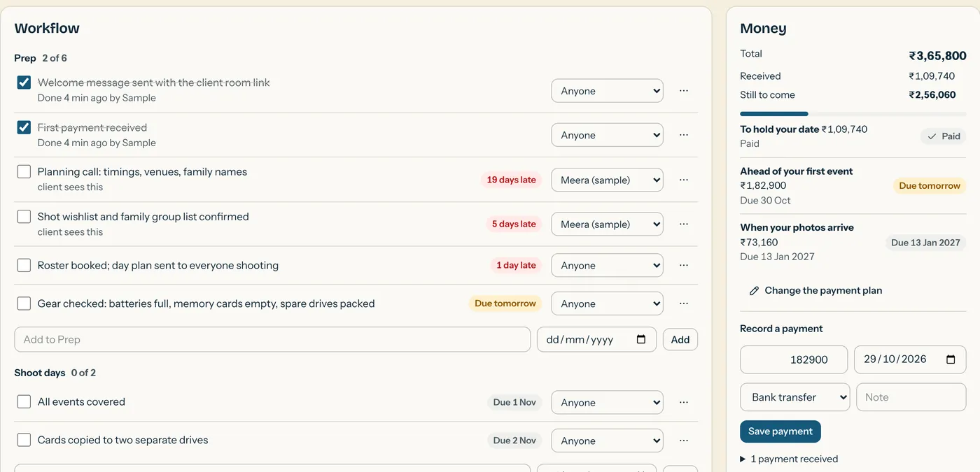Click the Due 2 Nov badge

click(514, 441)
